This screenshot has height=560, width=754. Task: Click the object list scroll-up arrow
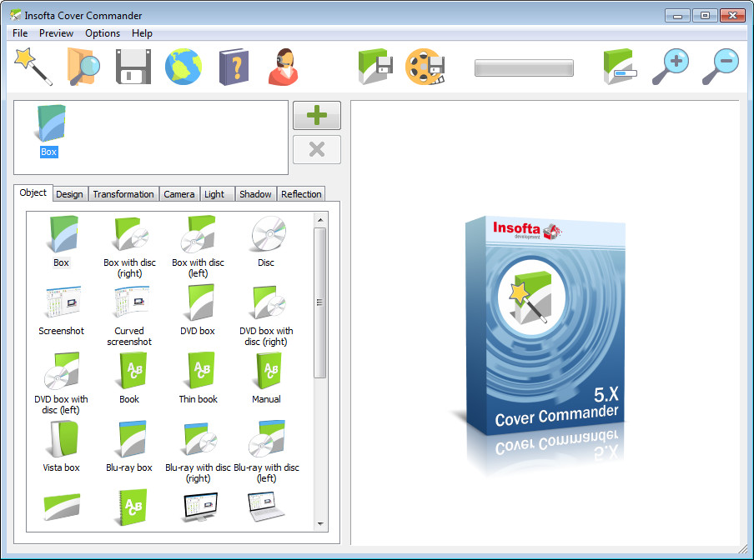[x=320, y=220]
